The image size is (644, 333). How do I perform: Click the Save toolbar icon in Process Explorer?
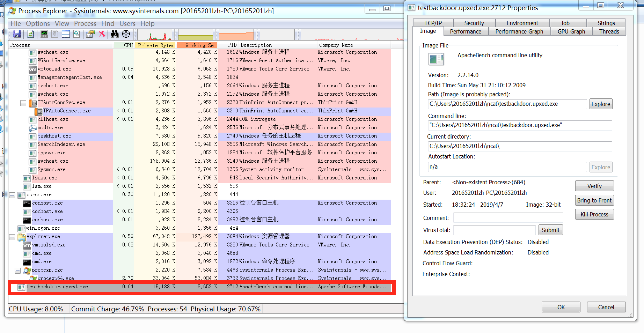[x=17, y=34]
